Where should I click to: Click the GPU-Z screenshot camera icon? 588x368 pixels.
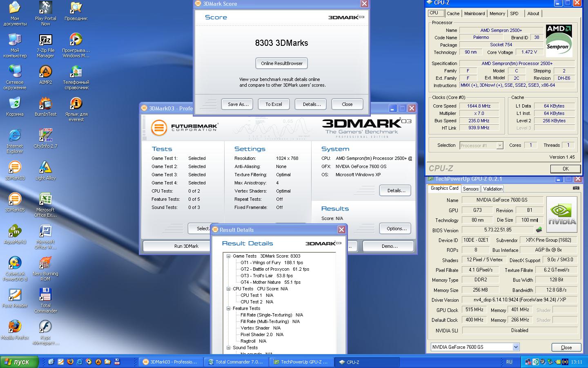coord(576,188)
